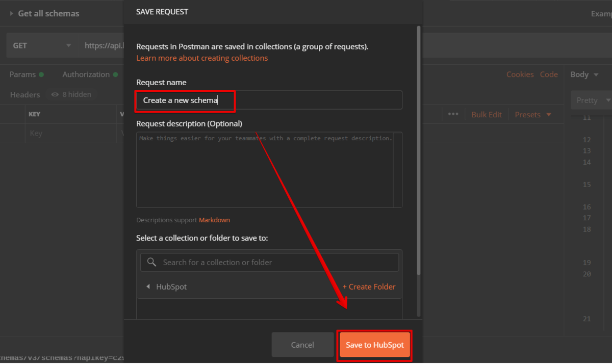Screen dimensions: 612x364
Task: Click the Save Request dialog scrollbar
Action: [x=419, y=153]
